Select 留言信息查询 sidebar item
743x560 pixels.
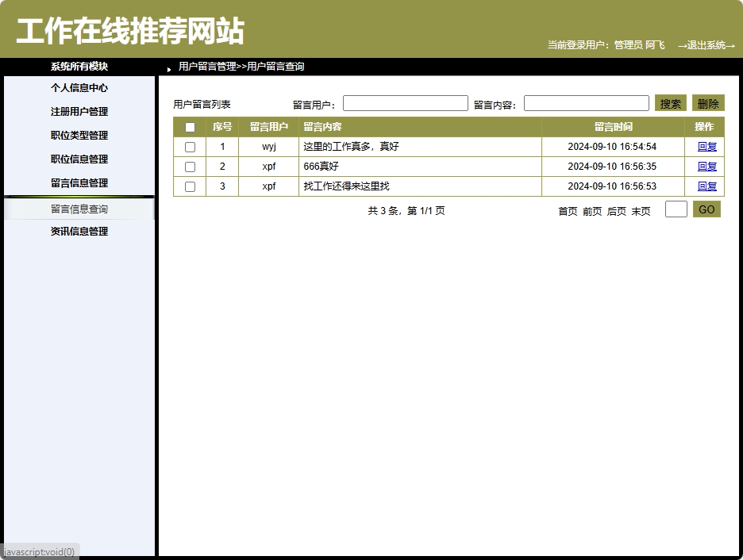point(81,208)
